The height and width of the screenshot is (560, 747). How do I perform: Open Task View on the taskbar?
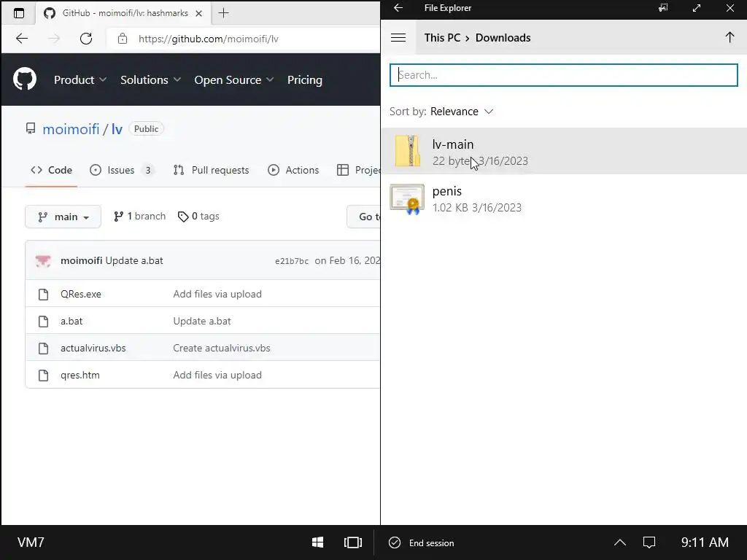[x=353, y=542]
